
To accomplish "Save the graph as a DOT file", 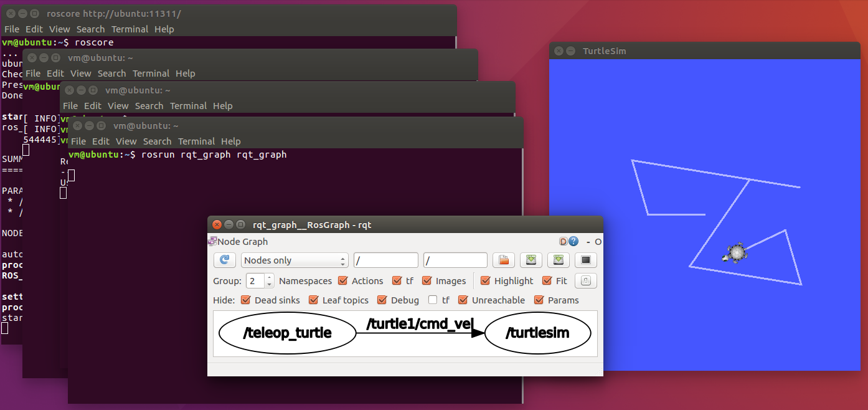I will pos(531,260).
